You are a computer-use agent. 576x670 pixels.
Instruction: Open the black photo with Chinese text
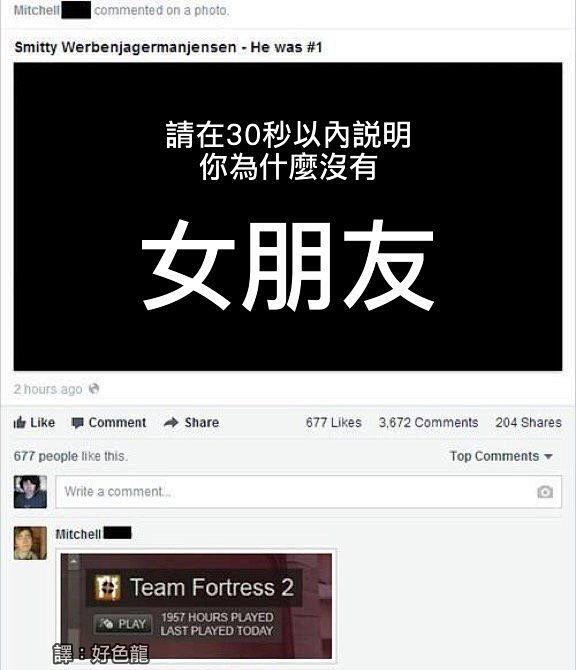288,217
